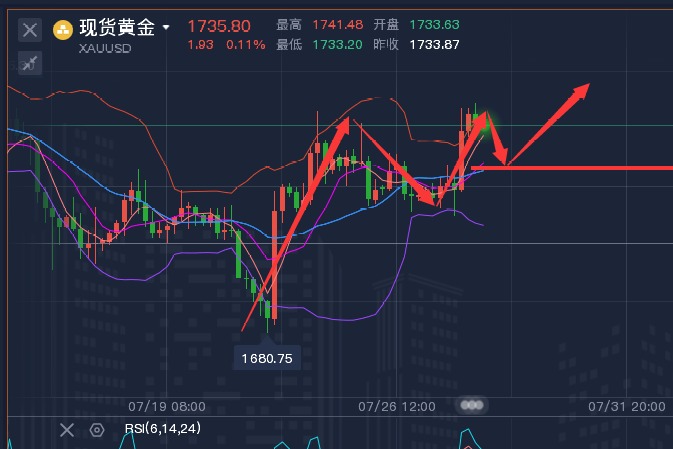Image resolution: width=673 pixels, height=449 pixels.
Task: Close the chart with the top-left X
Action: point(29,30)
